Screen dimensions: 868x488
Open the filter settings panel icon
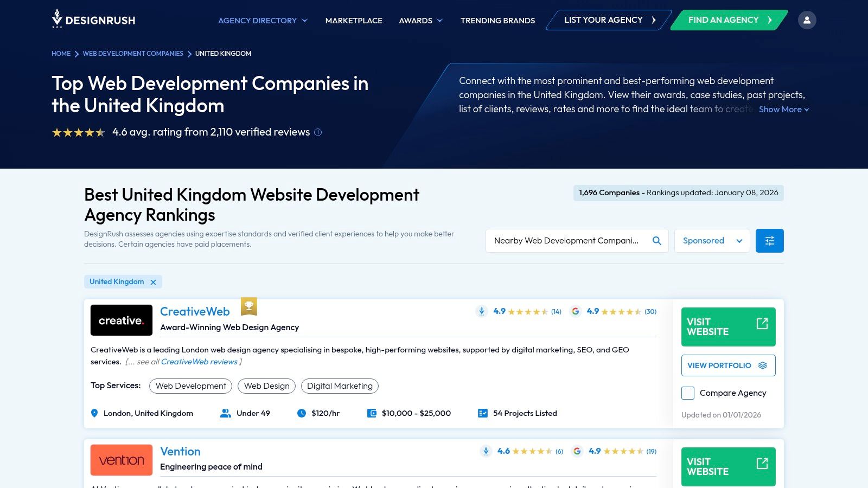[769, 240]
